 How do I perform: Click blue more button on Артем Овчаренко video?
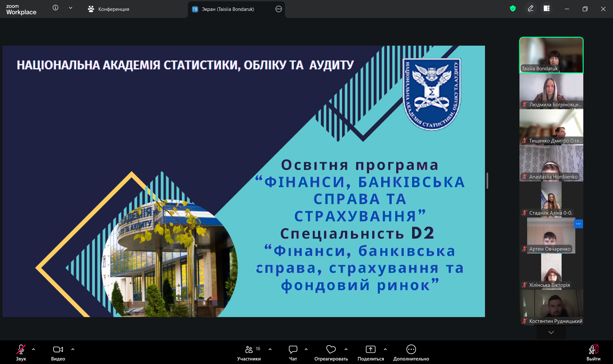point(578,224)
